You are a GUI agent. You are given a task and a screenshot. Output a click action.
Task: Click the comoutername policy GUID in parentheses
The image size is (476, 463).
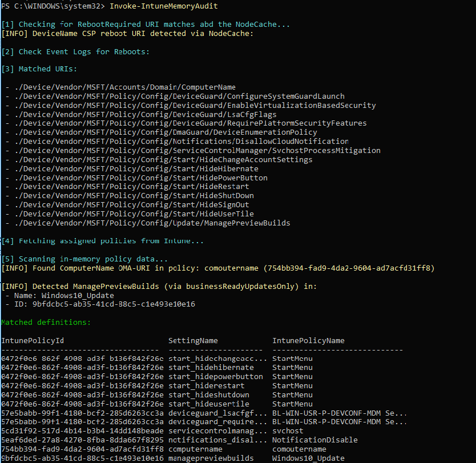tap(349, 268)
